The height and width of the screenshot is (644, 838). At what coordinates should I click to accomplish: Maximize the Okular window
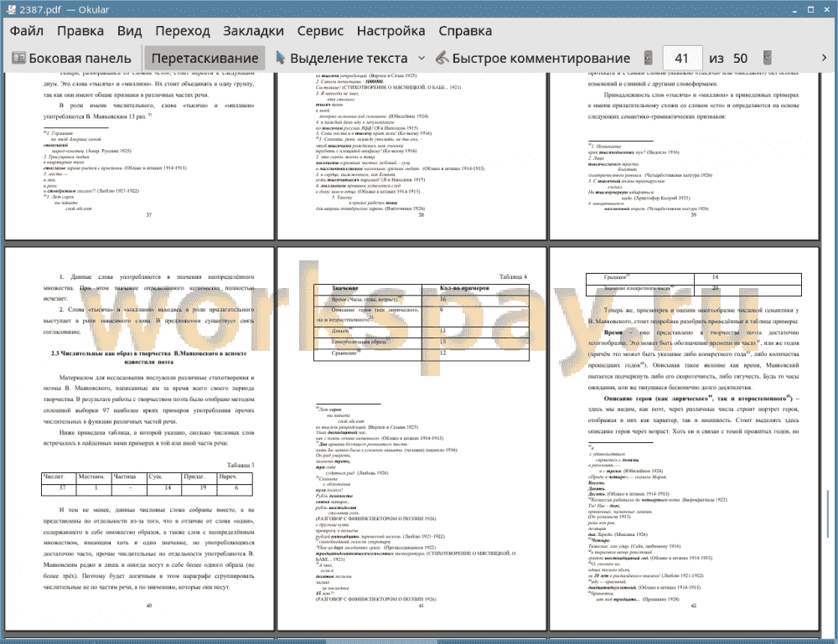click(x=810, y=9)
